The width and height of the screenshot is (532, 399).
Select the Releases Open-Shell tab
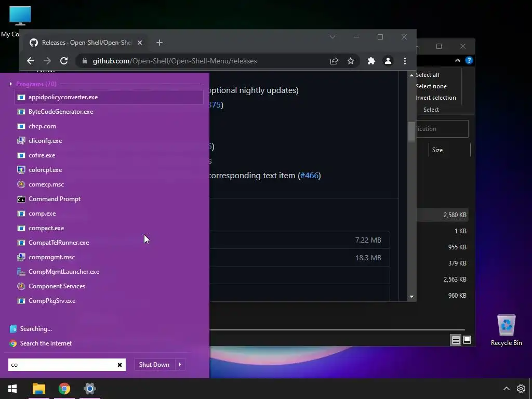click(86, 43)
